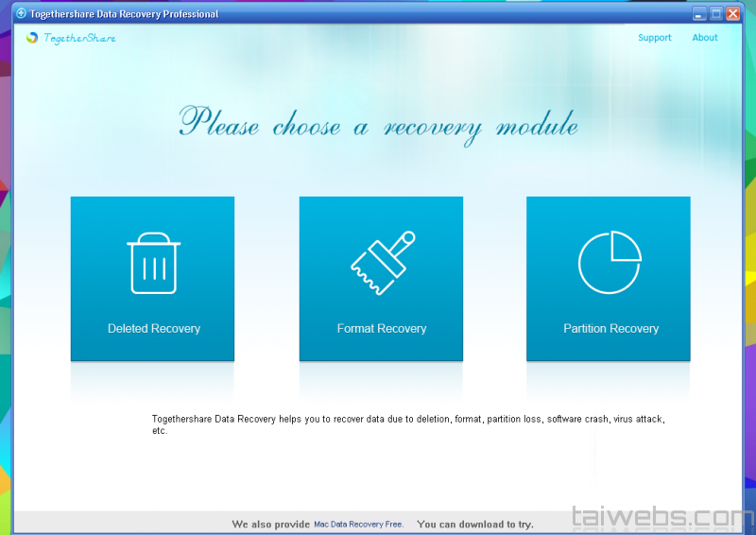Open the Support menu item
This screenshot has width=756, height=535.
(x=654, y=38)
